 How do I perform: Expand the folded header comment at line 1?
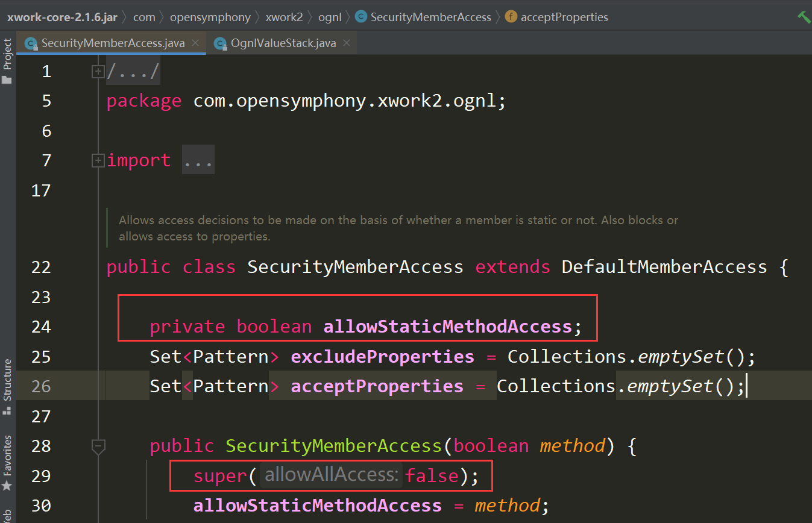point(98,72)
